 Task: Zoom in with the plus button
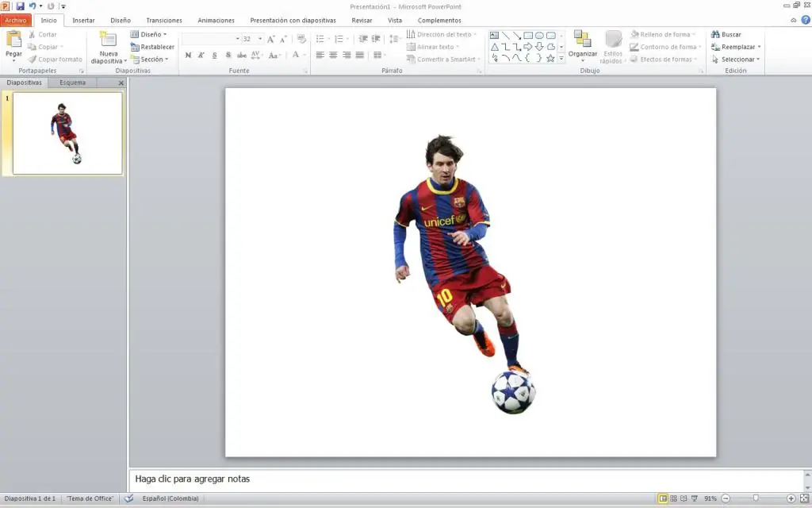click(791, 498)
